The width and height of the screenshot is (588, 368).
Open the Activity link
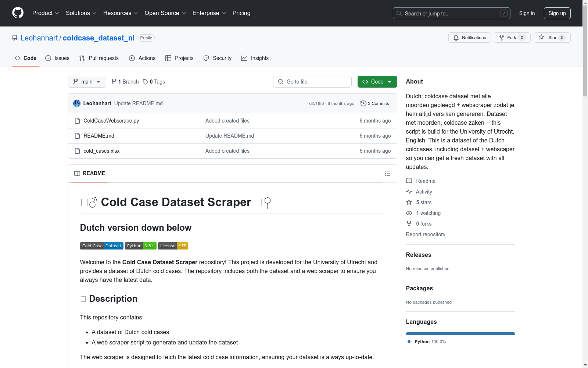pyautogui.click(x=419, y=192)
